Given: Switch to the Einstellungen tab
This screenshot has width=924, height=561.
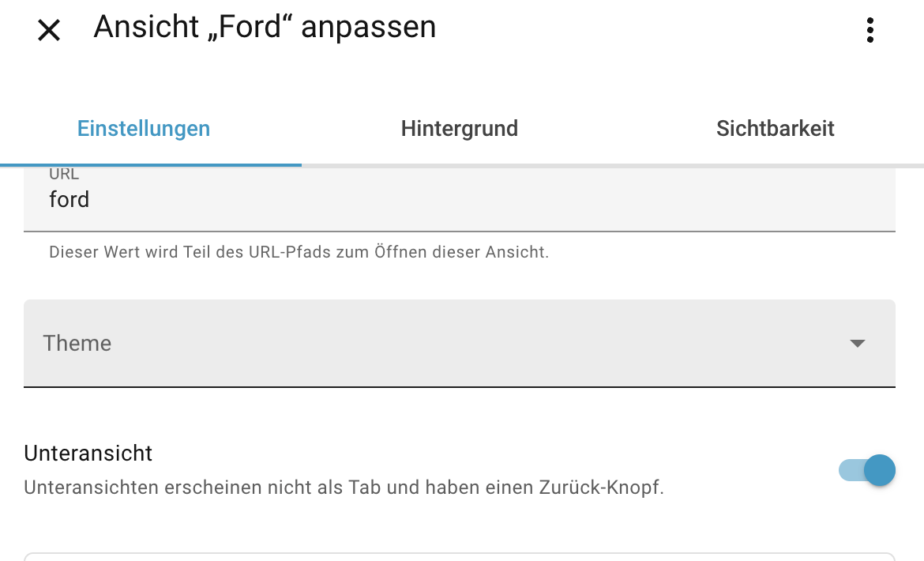Looking at the screenshot, I should pos(144,129).
